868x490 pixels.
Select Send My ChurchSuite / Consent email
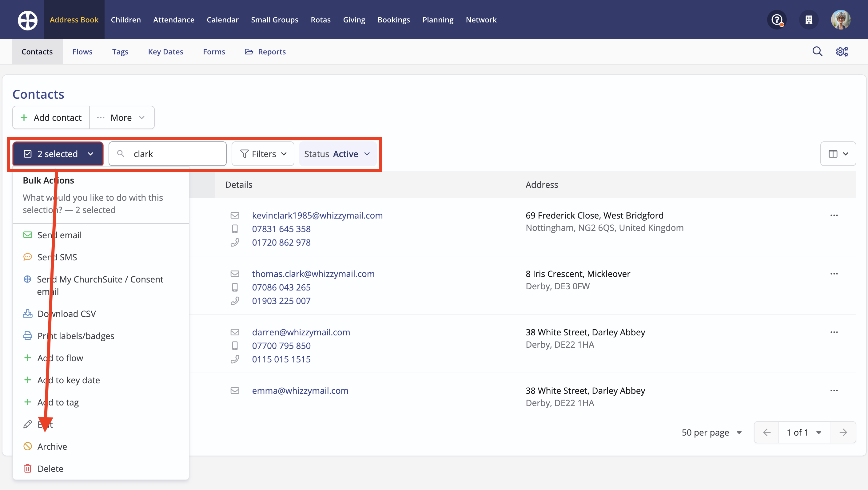click(x=101, y=286)
